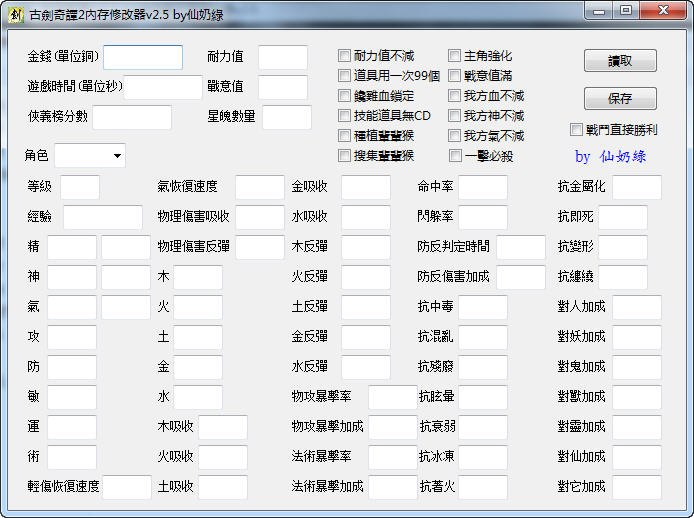Click the 經驗 experience text box
The height and width of the screenshot is (518, 694).
click(103, 217)
